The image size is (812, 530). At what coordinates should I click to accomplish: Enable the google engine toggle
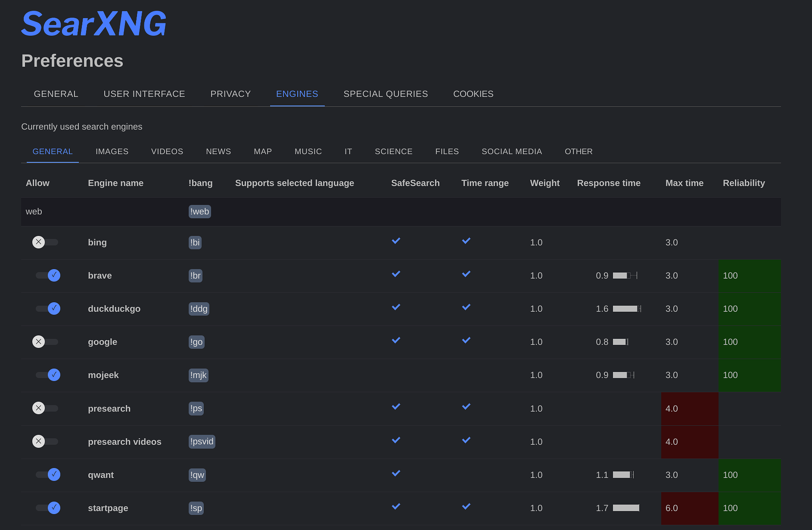tap(45, 342)
